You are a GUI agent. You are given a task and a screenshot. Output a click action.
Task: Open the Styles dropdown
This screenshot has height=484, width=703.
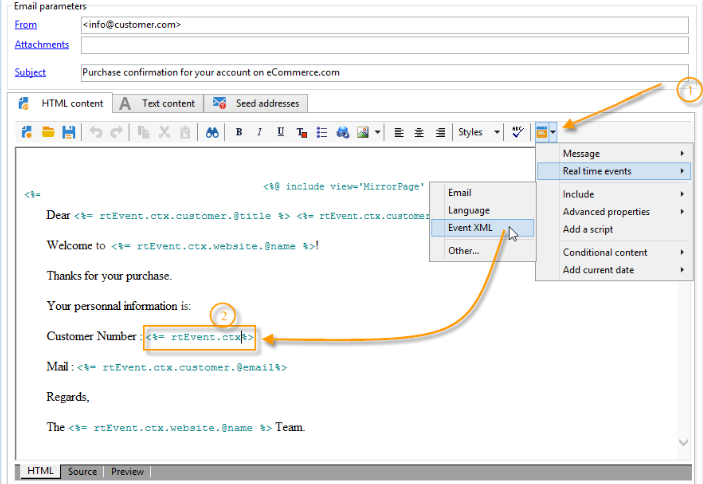point(478,132)
